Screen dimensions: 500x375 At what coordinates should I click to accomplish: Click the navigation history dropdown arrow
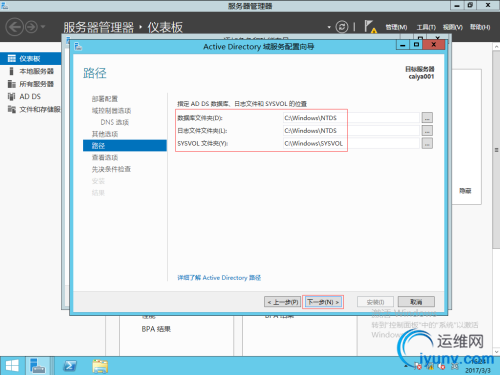click(x=43, y=27)
